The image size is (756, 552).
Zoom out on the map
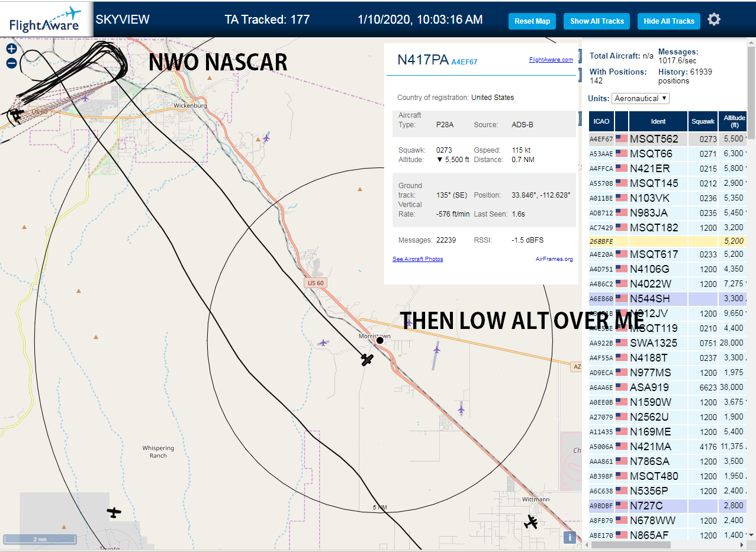coord(11,63)
